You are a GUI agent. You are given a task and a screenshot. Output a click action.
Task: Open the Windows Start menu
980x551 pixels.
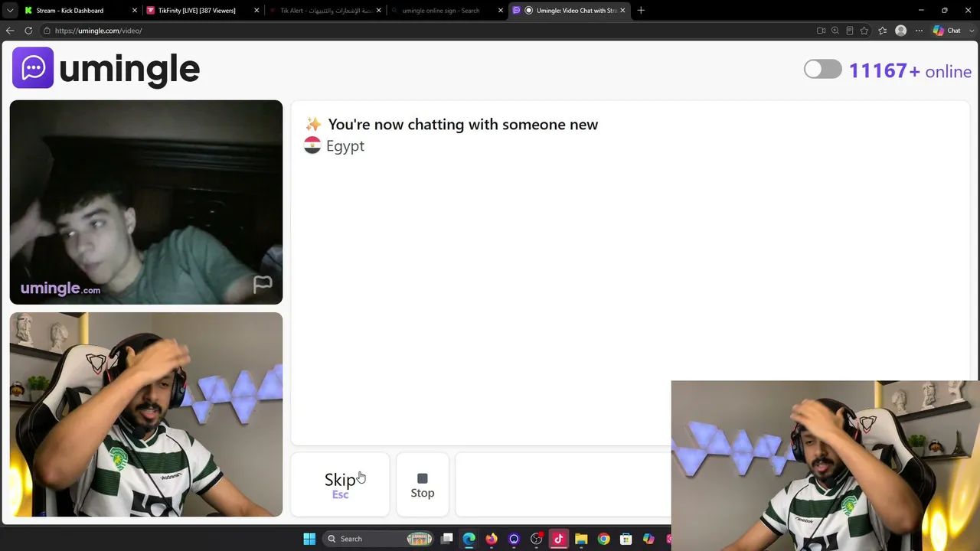click(309, 539)
